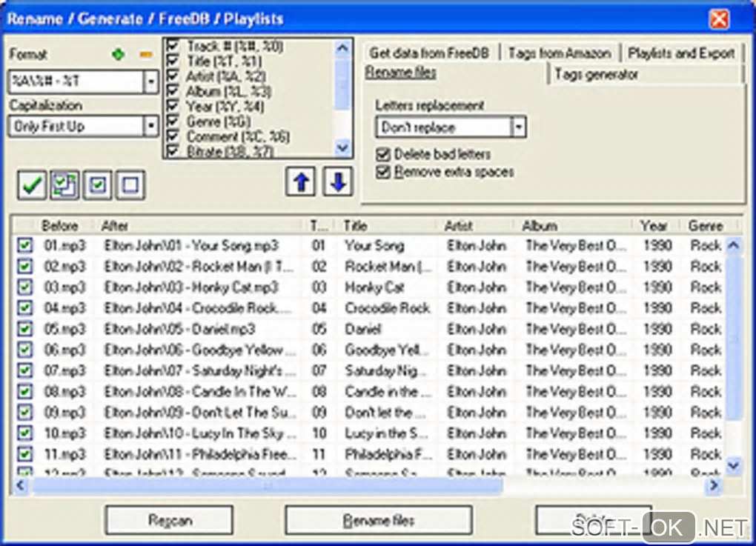This screenshot has width=756, height=546.
Task: Click 08.mp3 in the Before column
Action: click(64, 391)
